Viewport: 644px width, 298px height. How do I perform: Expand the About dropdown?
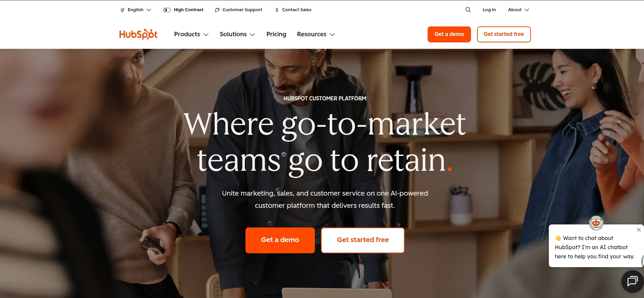tap(518, 10)
